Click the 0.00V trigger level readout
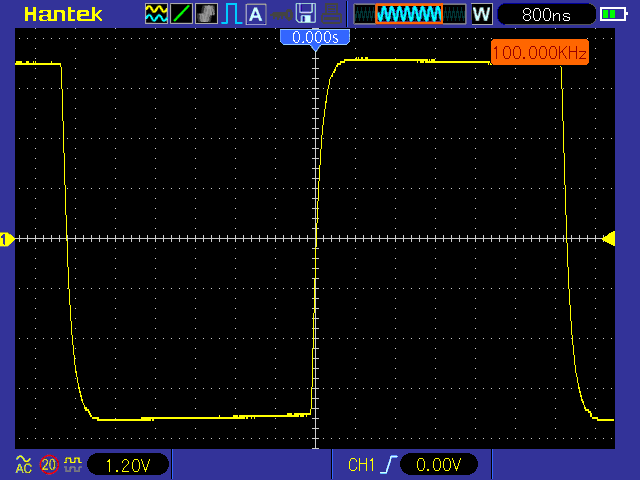 coord(439,464)
